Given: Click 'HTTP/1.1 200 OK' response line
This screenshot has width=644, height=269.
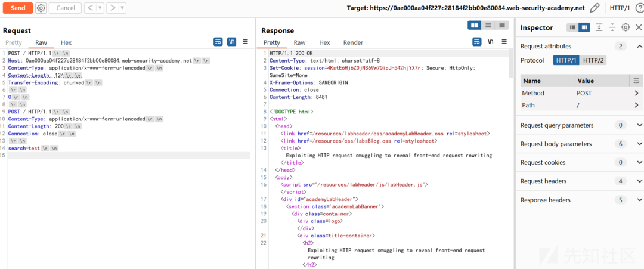Looking at the screenshot, I should tap(292, 53).
